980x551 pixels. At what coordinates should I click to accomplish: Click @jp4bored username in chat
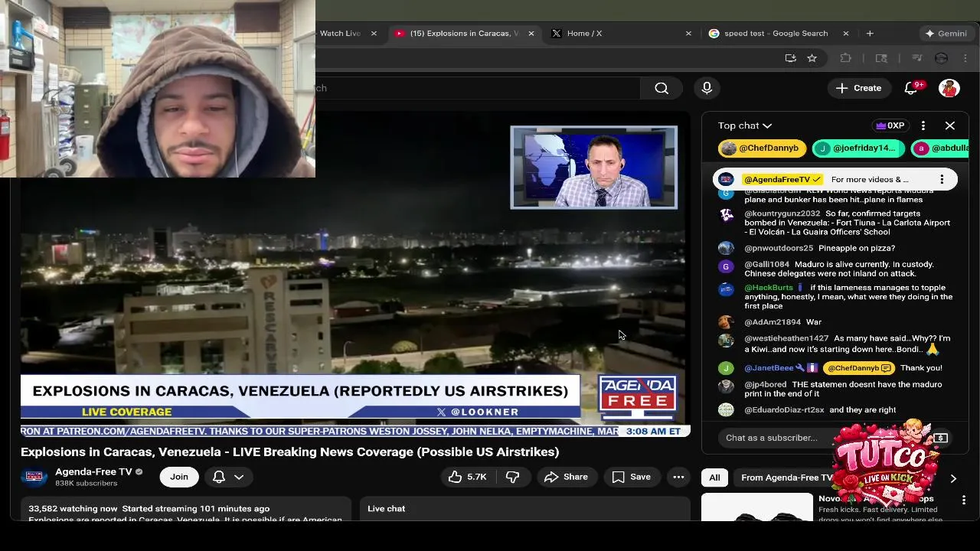(x=765, y=384)
